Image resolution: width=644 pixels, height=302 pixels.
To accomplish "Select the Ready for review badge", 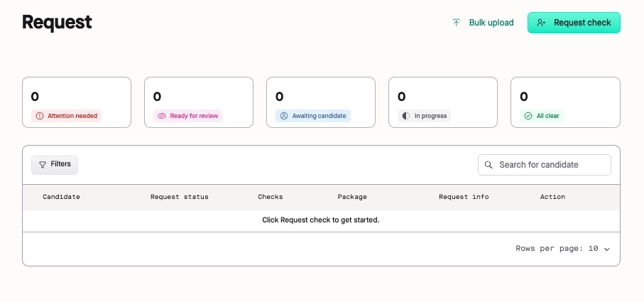I will pos(187,116).
